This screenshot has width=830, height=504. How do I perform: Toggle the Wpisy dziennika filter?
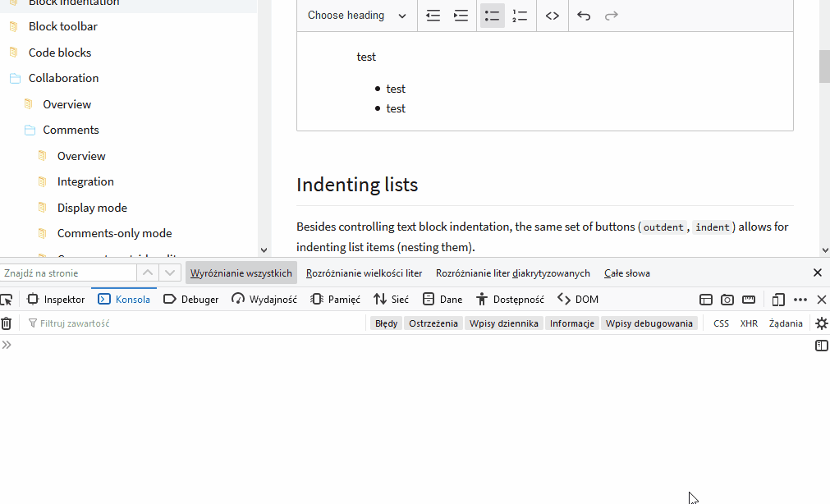point(504,323)
